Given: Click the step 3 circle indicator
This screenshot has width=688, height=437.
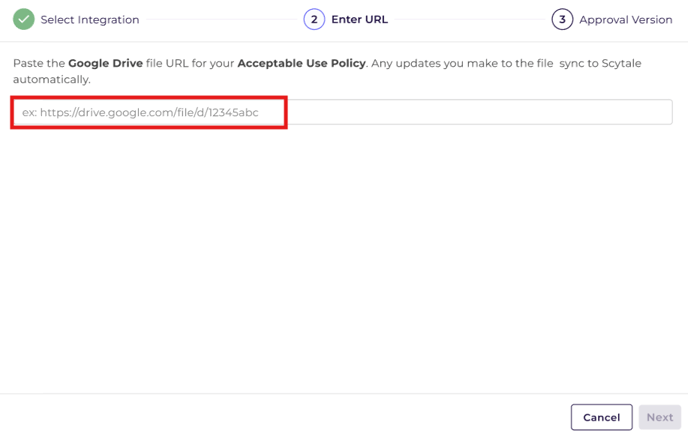Looking at the screenshot, I should (562, 19).
